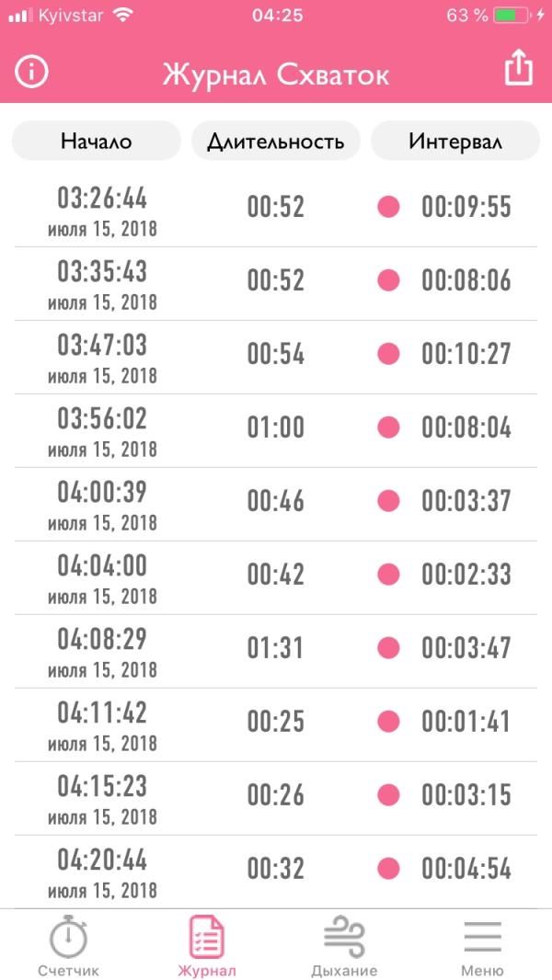
Task: Tap interval value 00:01:41
Action: 466,722
